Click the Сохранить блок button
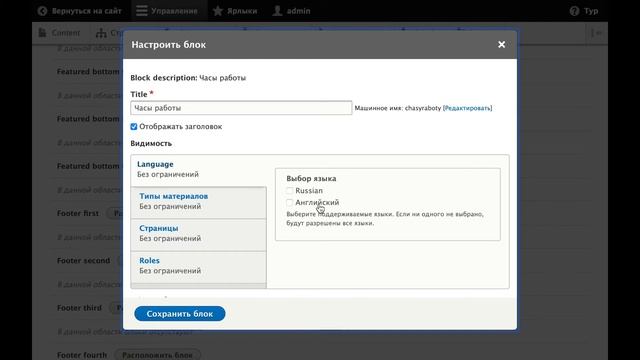Viewport: 640px width, 360px height. 180,313
